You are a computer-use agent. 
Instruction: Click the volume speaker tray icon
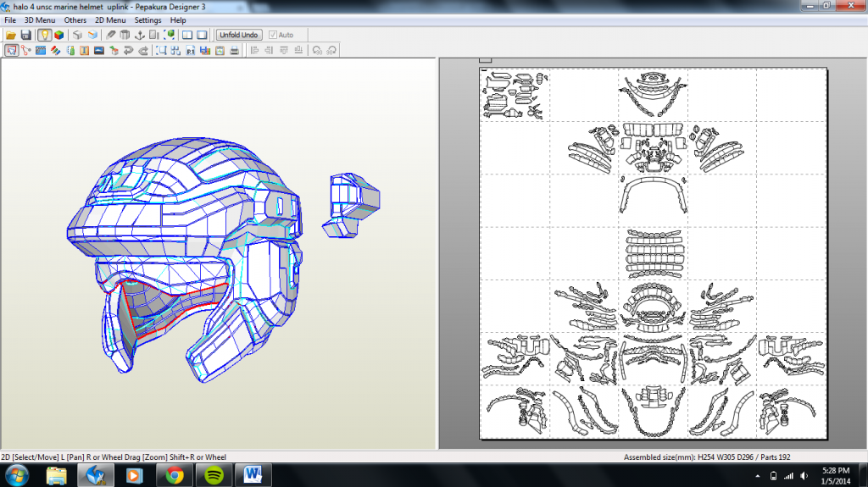coord(804,476)
